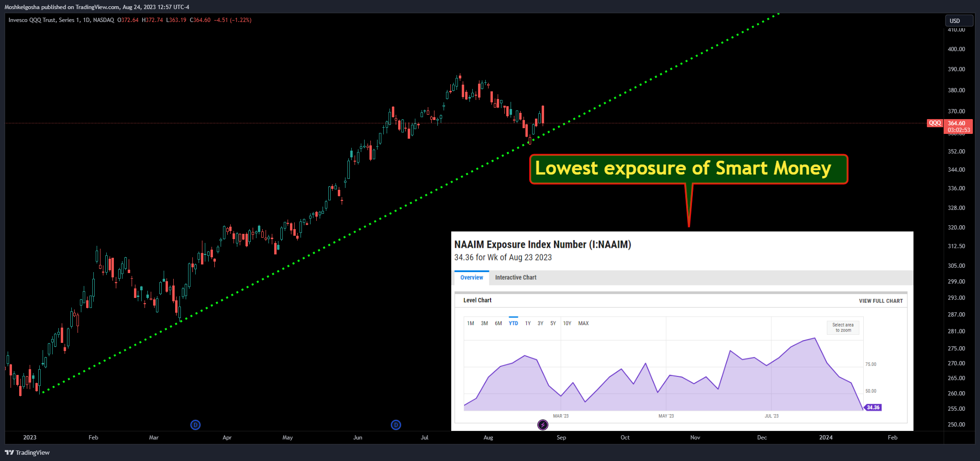Click the Sep label on time axis

pos(561,438)
